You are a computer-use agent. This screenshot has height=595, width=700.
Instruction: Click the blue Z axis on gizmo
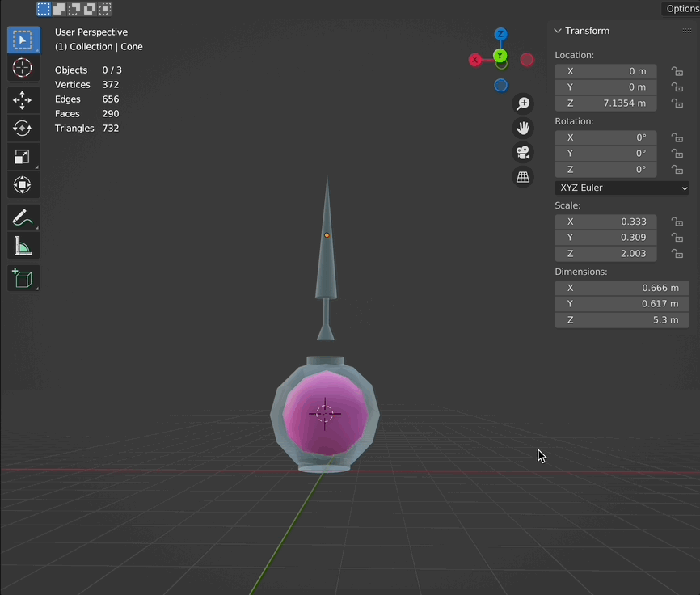pos(500,34)
